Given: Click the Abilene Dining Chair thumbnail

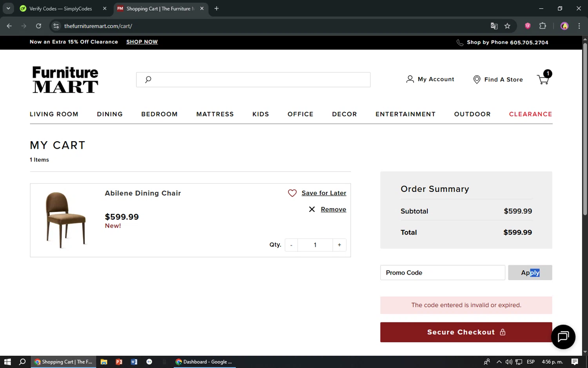Looking at the screenshot, I should pyautogui.click(x=66, y=220).
